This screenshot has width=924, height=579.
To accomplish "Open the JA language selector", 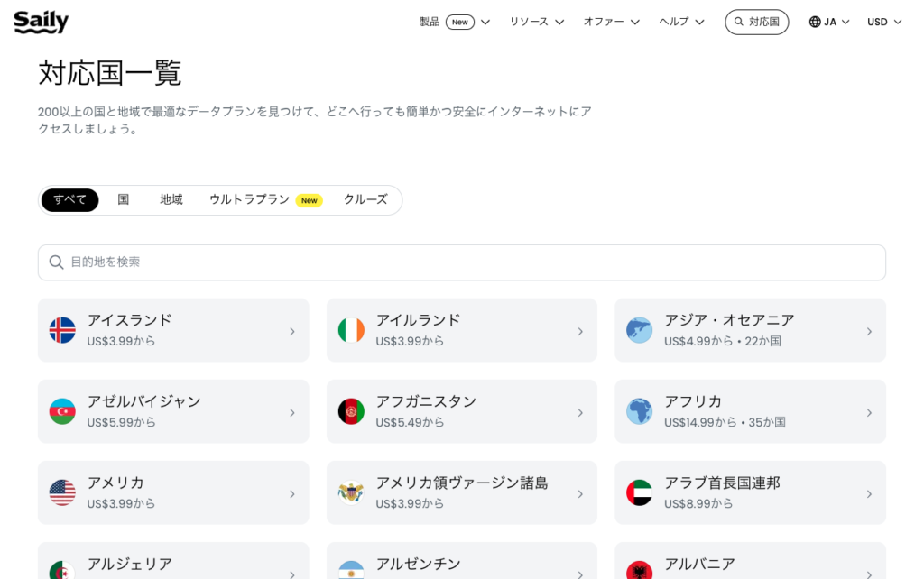I will [829, 22].
